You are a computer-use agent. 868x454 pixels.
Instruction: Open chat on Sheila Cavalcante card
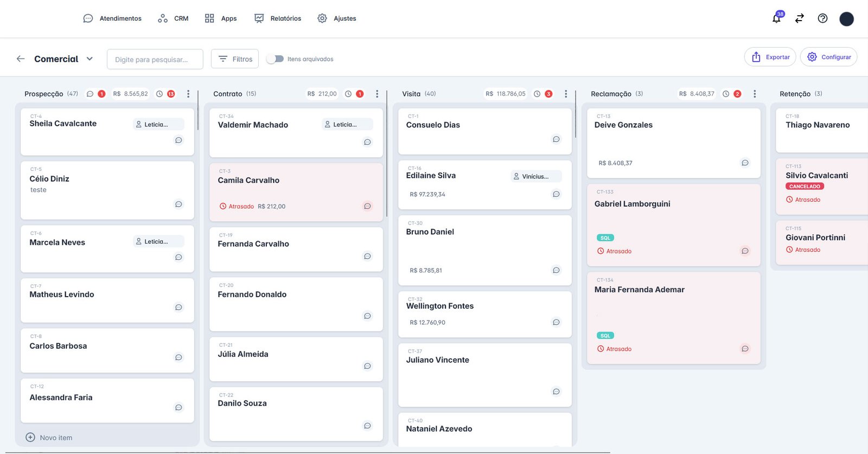tap(178, 140)
